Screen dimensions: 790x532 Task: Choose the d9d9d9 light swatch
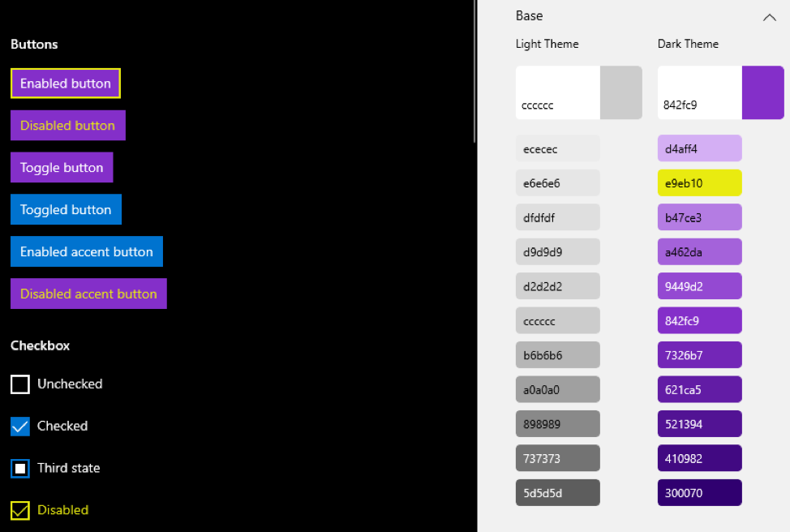point(558,252)
